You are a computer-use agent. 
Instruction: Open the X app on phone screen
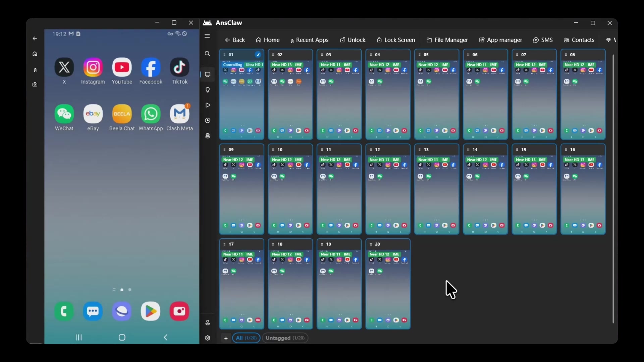[64, 67]
